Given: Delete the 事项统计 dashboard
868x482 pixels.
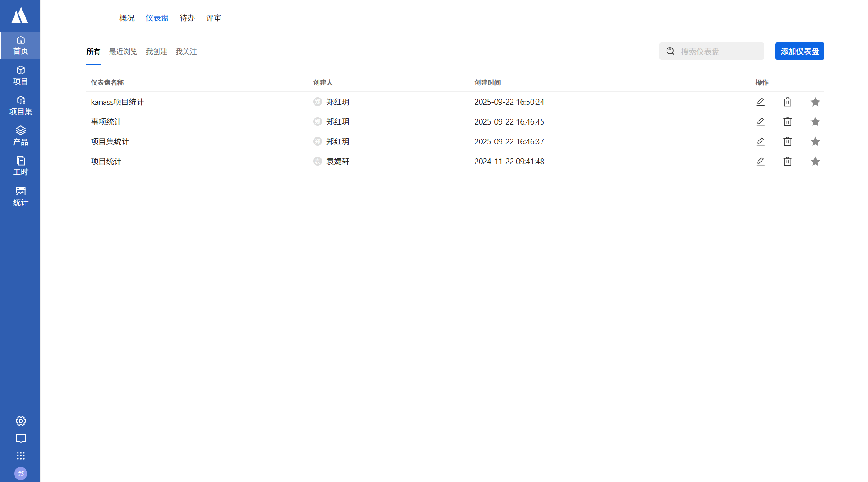Looking at the screenshot, I should (x=787, y=121).
